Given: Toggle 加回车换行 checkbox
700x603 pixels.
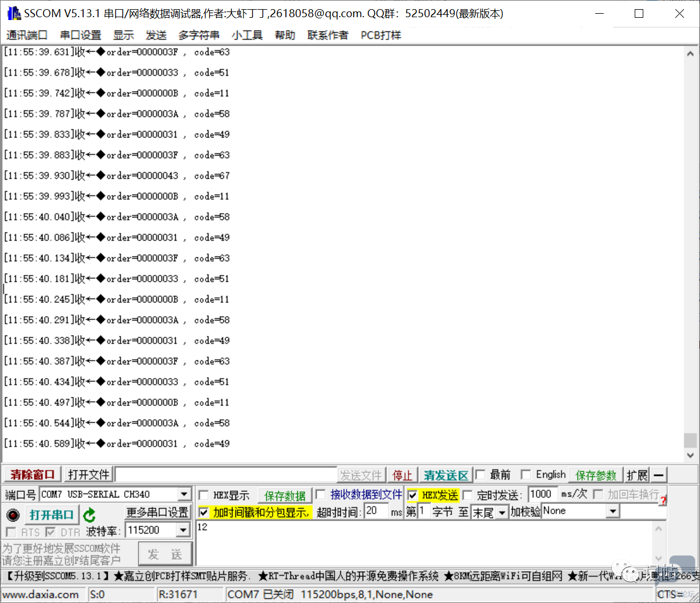Looking at the screenshot, I should coord(599,494).
